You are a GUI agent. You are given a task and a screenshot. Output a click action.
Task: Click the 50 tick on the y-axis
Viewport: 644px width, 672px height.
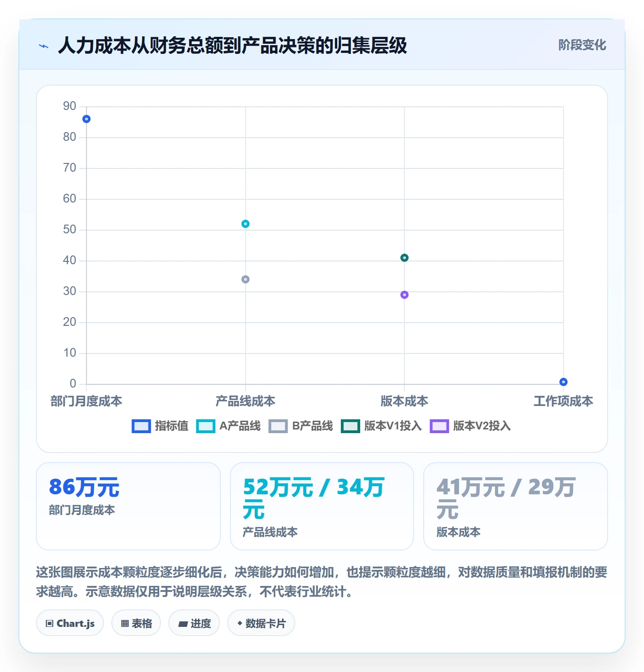click(x=69, y=230)
